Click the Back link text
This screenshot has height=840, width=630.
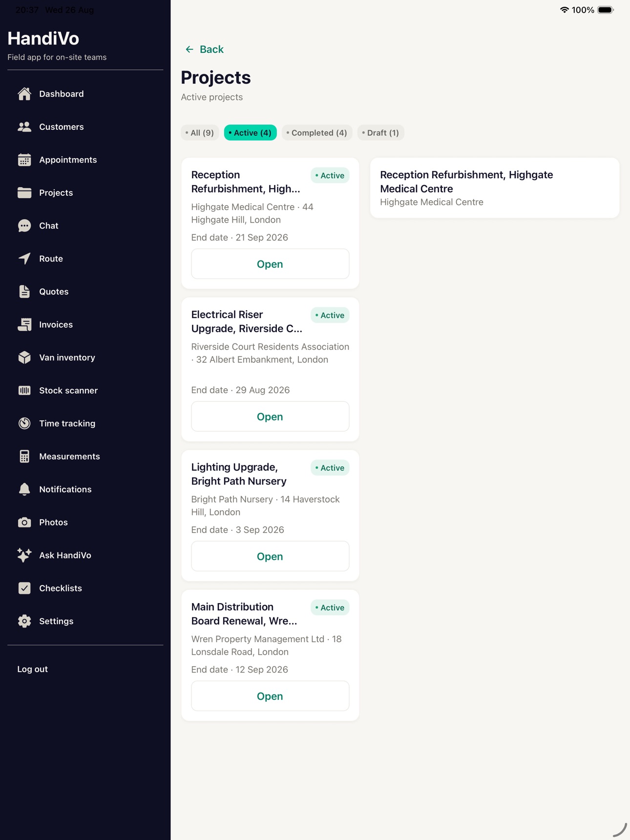211,49
